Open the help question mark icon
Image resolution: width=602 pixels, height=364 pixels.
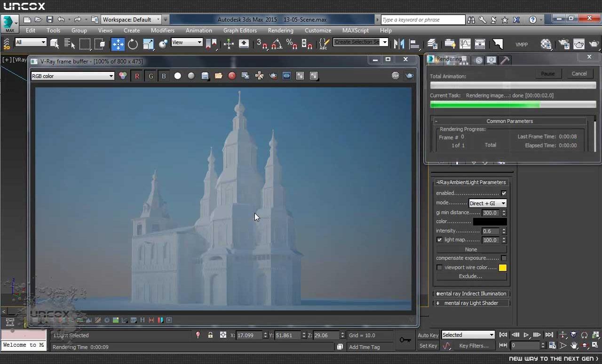coord(532,20)
